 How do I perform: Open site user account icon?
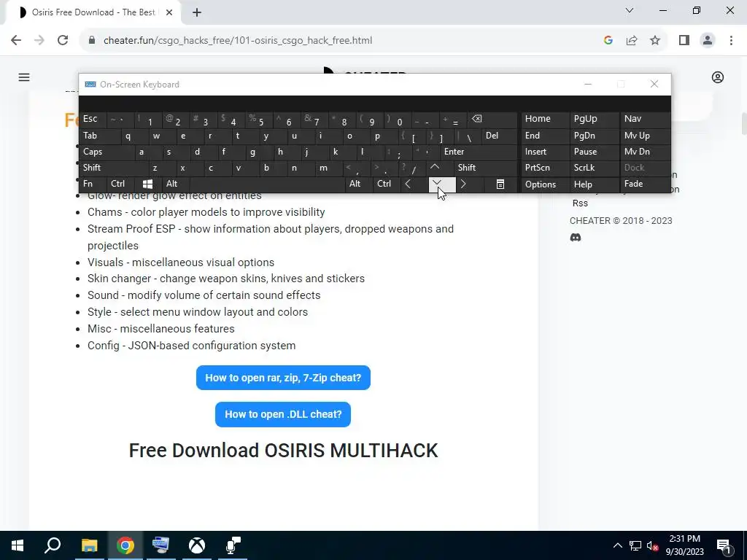[718, 77]
